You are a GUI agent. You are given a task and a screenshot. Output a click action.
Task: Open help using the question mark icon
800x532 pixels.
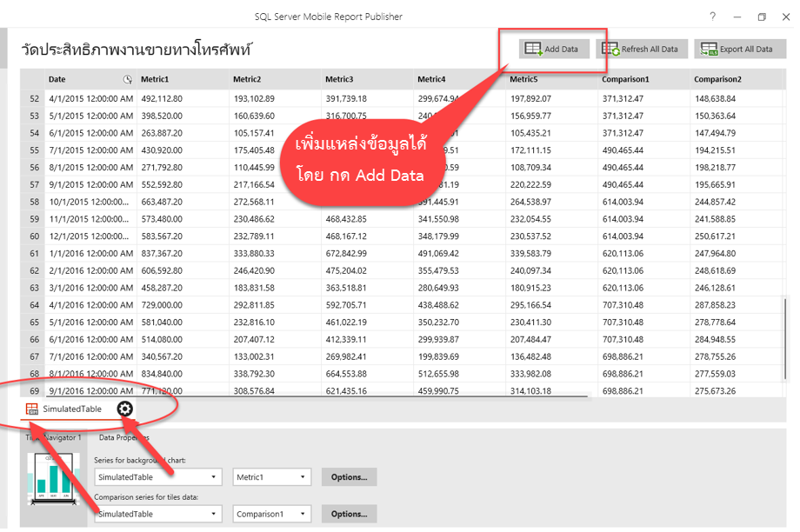pos(711,17)
